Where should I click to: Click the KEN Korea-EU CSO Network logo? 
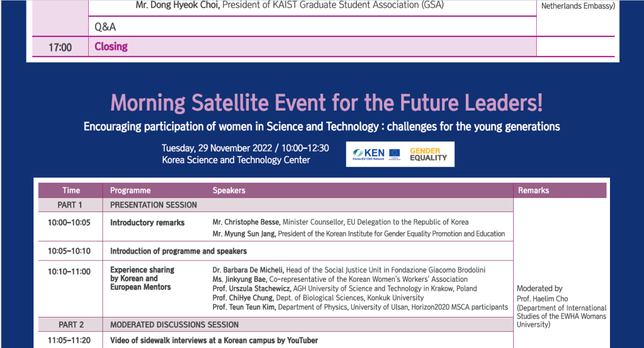(369, 154)
